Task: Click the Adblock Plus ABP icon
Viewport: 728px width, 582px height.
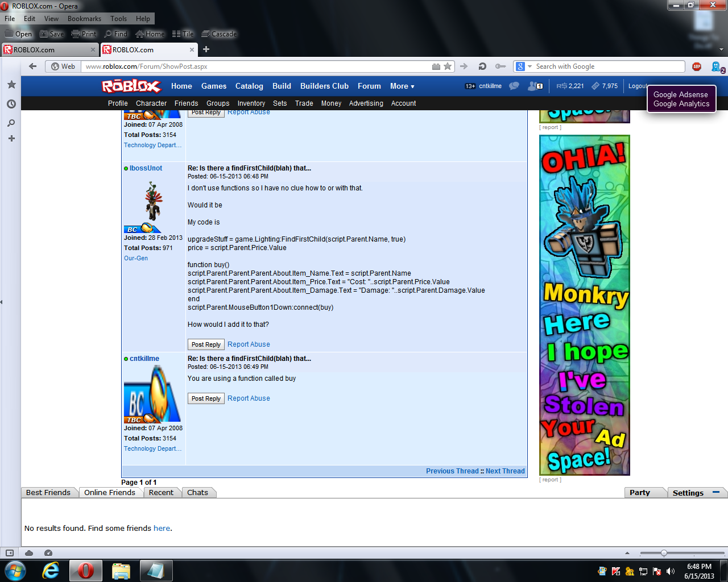Action: pos(697,66)
